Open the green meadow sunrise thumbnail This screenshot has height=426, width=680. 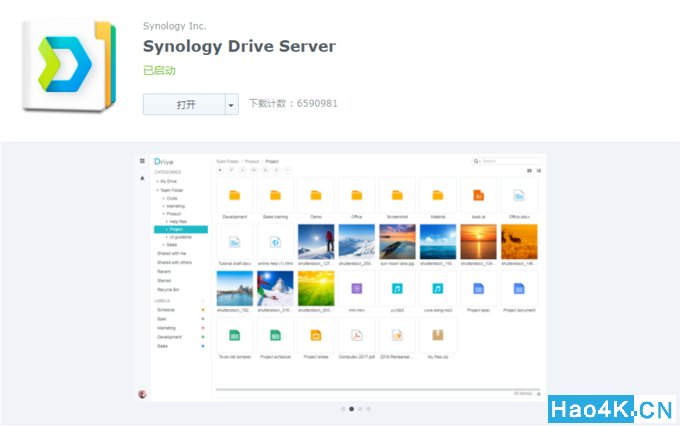(x=316, y=288)
